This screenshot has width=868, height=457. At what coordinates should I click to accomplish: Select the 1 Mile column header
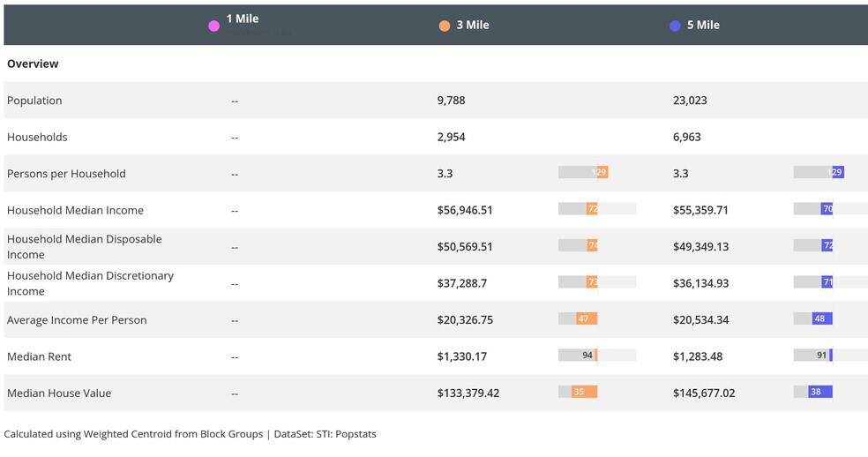[243, 19]
